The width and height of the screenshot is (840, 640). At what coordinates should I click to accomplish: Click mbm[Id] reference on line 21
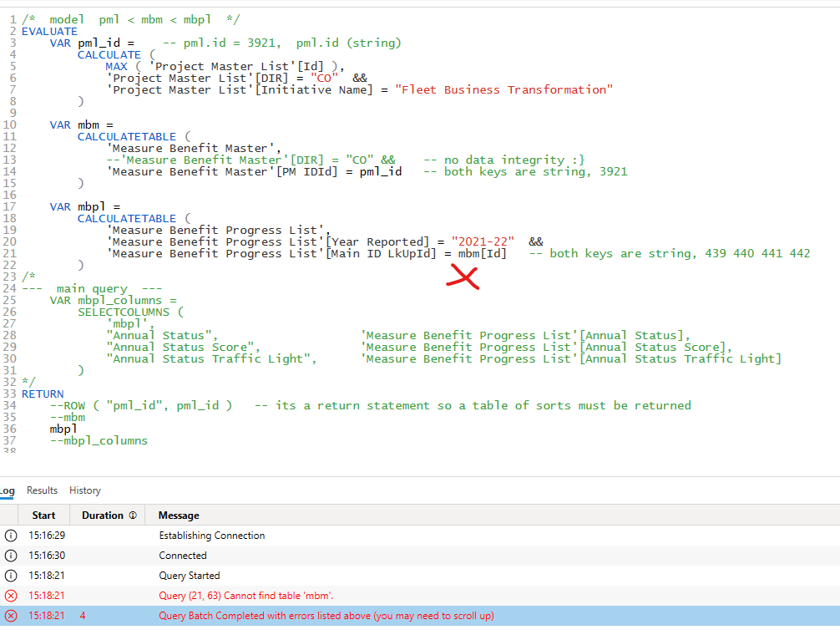(x=482, y=253)
